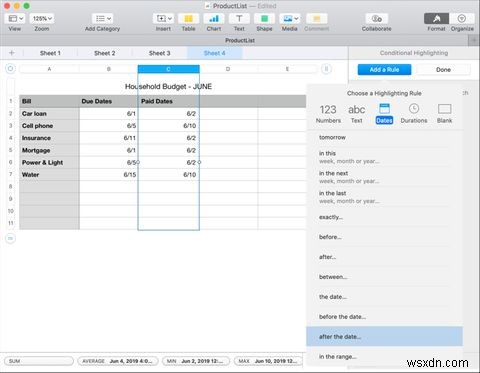This screenshot has width=480, height=373.
Task: Toggle the Format sidebar
Action: coord(436,19)
